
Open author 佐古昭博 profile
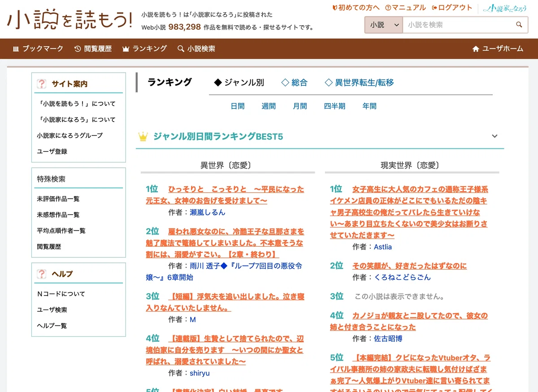click(x=388, y=338)
